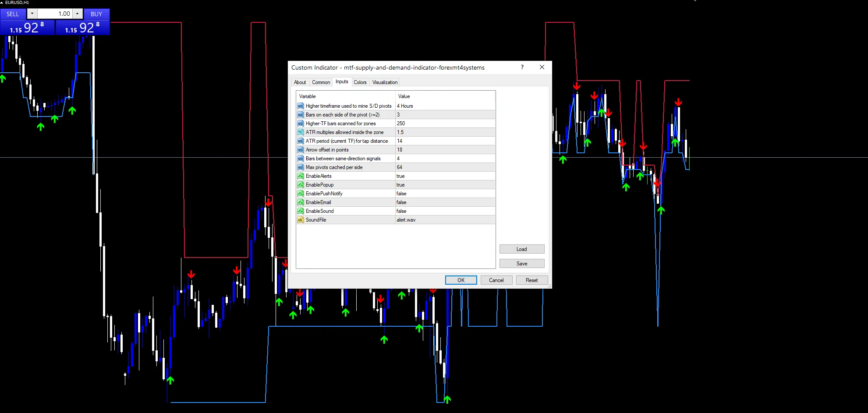This screenshot has width=868, height=413.
Task: Select the Arrow offset in points label
Action: click(327, 150)
